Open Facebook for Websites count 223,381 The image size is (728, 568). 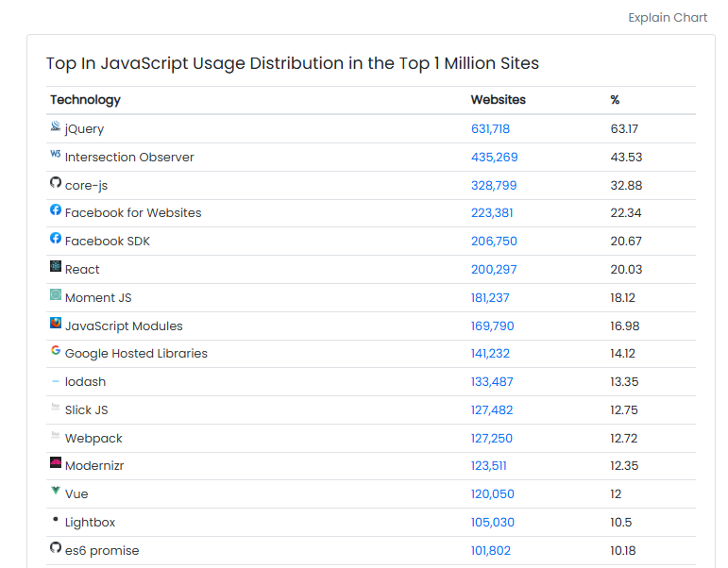492,212
